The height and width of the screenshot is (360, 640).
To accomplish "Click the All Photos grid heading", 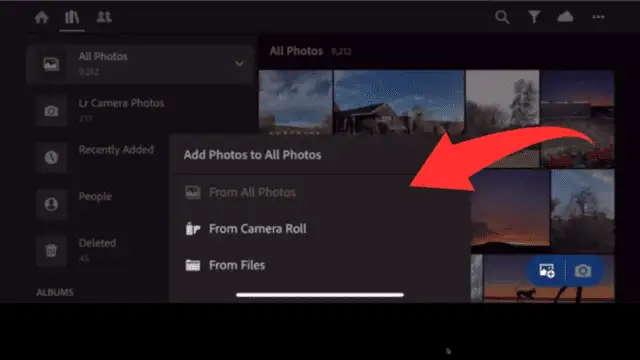I will [296, 51].
